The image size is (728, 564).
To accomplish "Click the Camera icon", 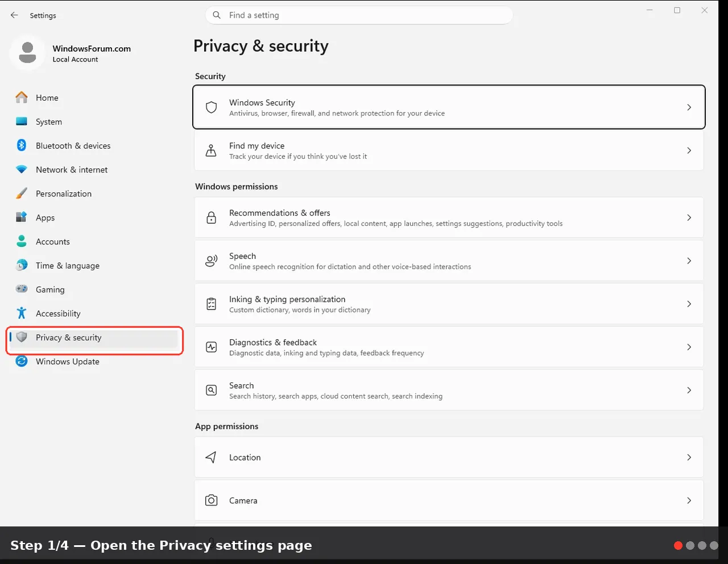I will coord(211,500).
